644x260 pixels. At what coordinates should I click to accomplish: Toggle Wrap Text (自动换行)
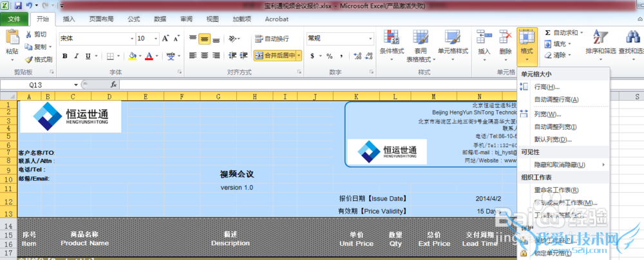(272, 39)
